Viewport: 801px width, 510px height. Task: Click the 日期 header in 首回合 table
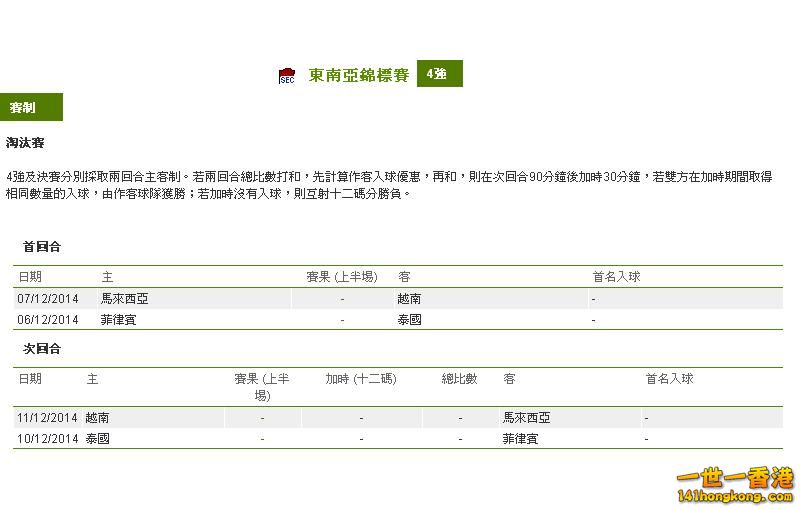tap(30, 277)
